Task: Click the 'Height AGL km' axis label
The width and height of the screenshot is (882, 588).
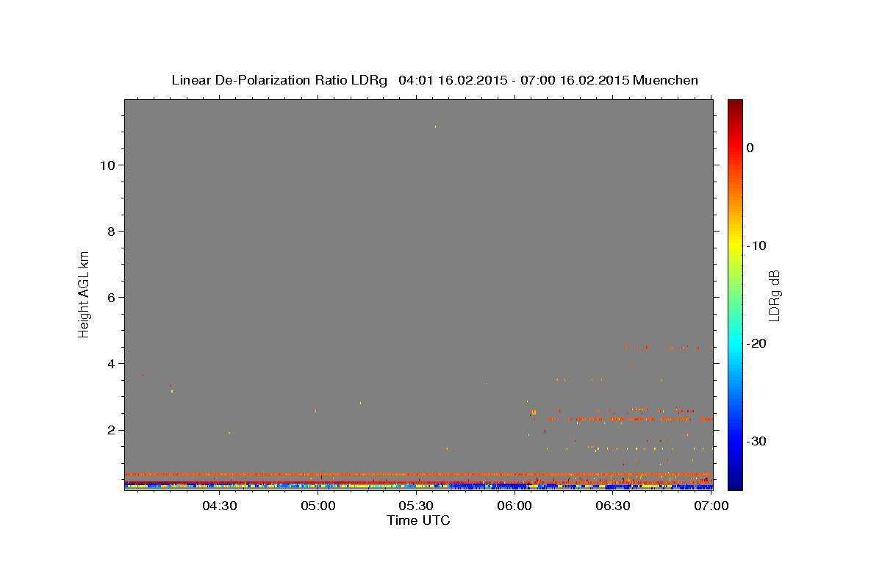Action: [x=85, y=293]
